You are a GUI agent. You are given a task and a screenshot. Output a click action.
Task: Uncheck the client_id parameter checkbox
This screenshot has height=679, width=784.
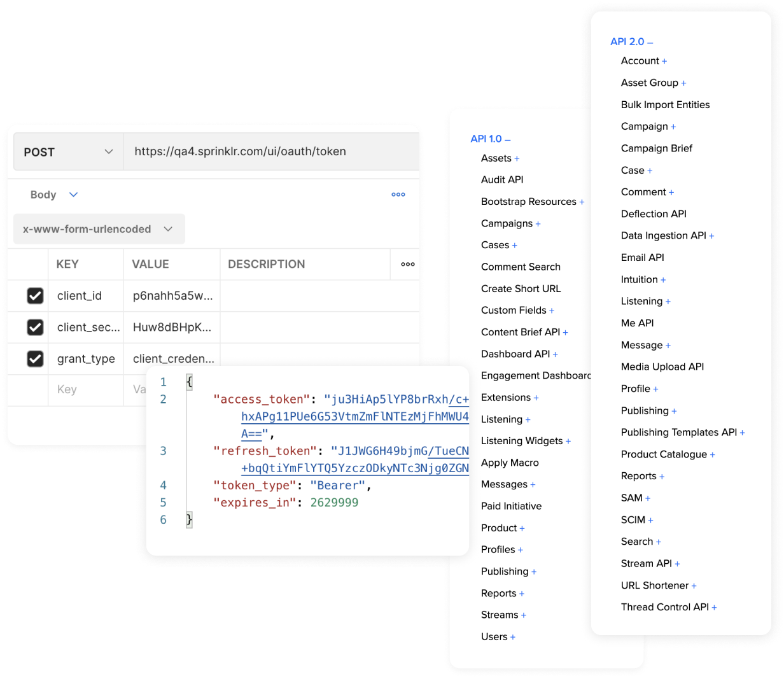(x=35, y=295)
